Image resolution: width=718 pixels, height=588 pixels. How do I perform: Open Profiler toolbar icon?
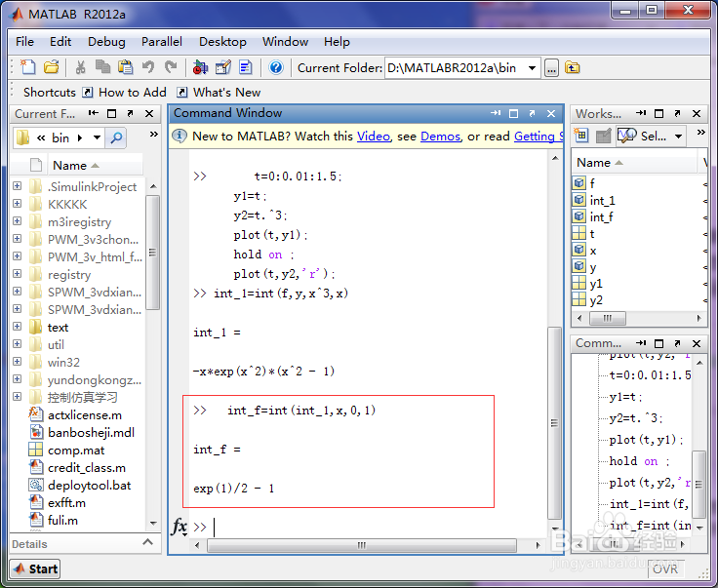[x=246, y=67]
